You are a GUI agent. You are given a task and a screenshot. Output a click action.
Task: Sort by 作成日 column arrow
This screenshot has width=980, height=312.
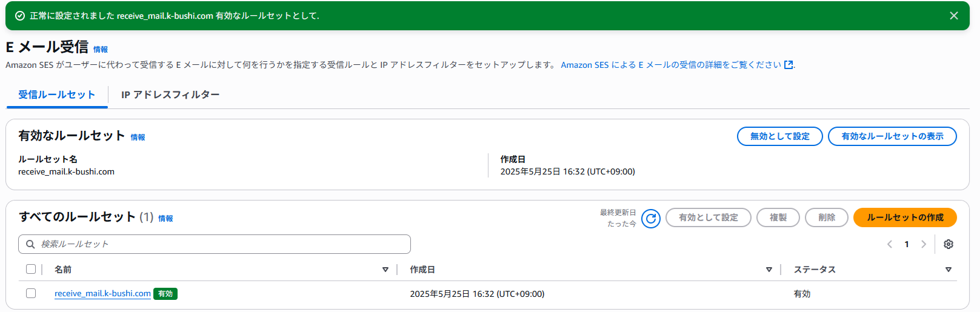tap(769, 270)
